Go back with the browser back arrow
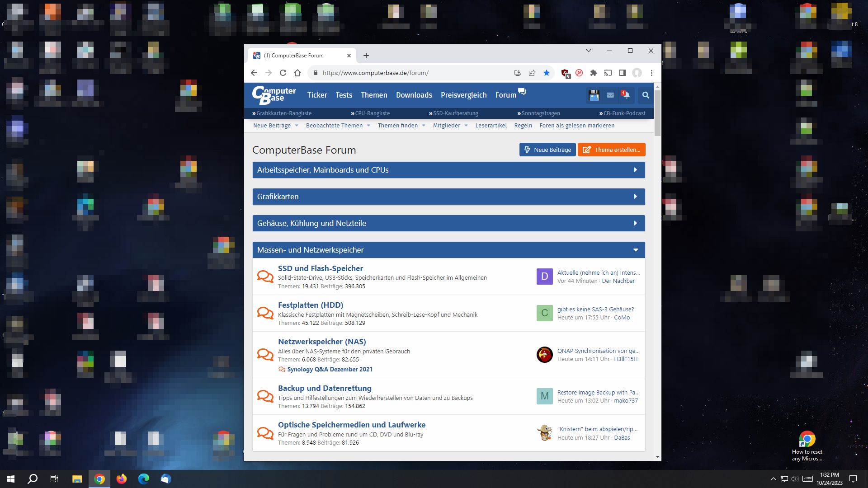 click(x=254, y=73)
